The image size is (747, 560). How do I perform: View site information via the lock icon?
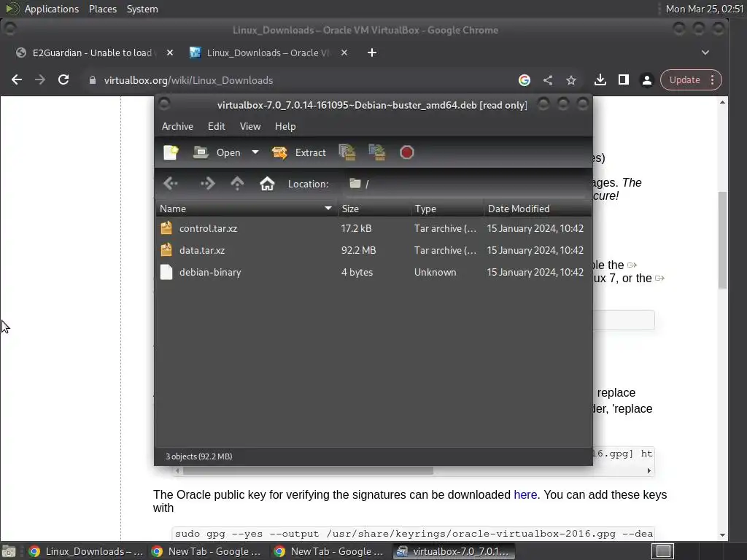pyautogui.click(x=93, y=80)
